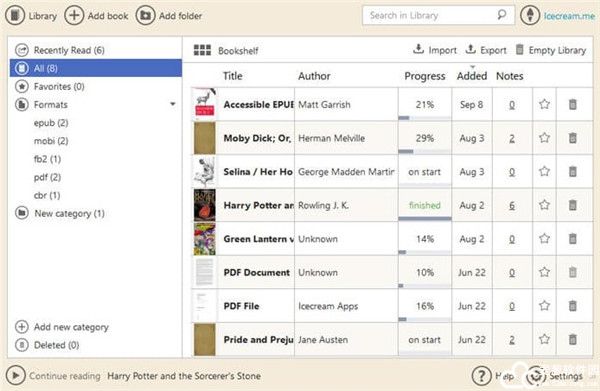This screenshot has height=391, width=600.
Task: Open Settings gear icon
Action: tap(536, 376)
